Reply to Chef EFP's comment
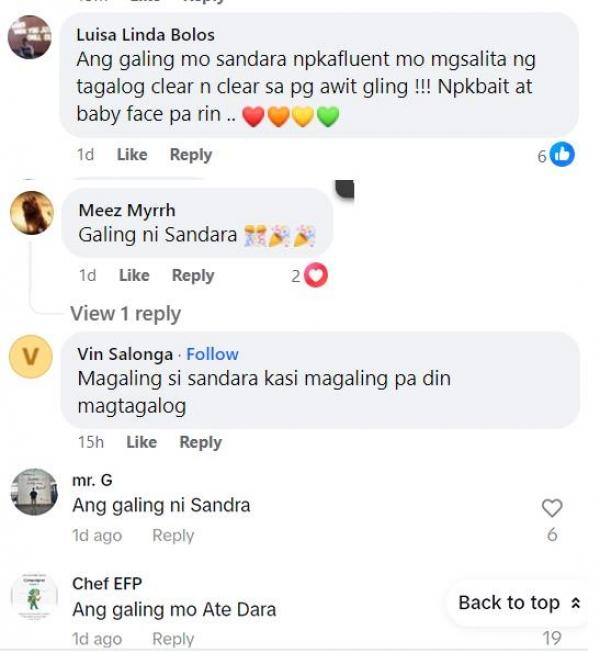This screenshot has height=653, width=600. pos(173,639)
